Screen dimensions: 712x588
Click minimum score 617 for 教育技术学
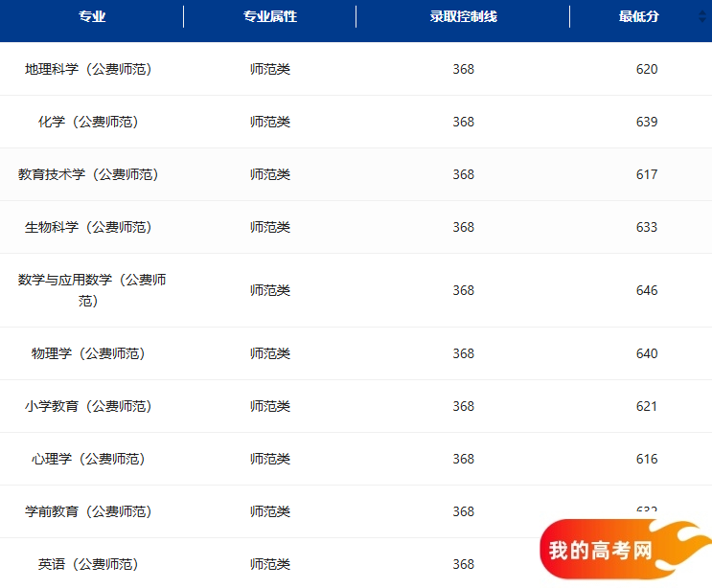point(647,174)
